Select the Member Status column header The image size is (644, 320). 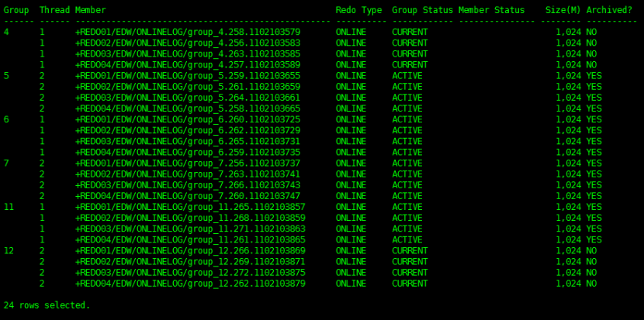492,10
